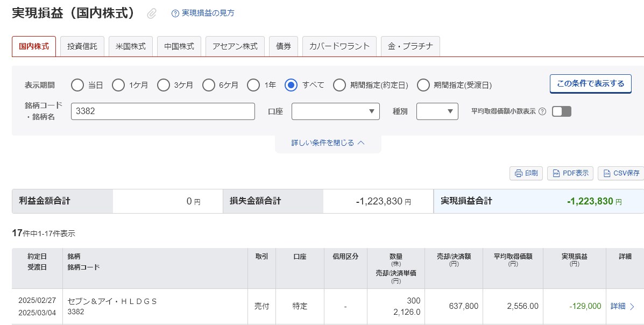Select the 国内株式 tab
Screen dimensions: 644x325
(34, 46)
